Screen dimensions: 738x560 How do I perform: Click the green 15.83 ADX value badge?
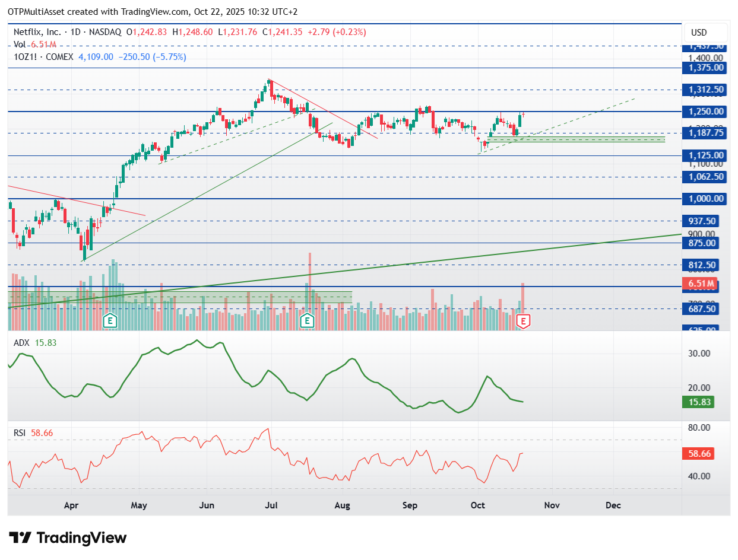pos(698,402)
